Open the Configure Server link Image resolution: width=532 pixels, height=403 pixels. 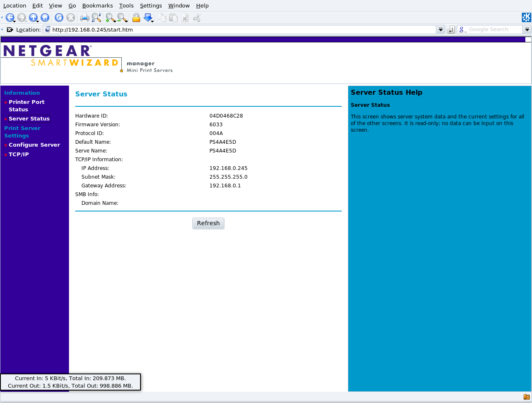(34, 145)
